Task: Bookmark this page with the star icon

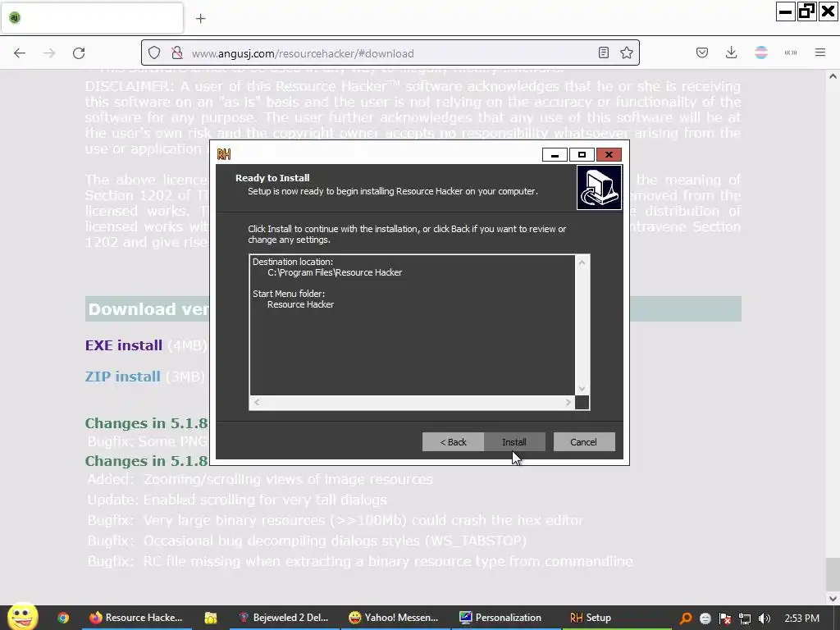Action: coord(627,52)
